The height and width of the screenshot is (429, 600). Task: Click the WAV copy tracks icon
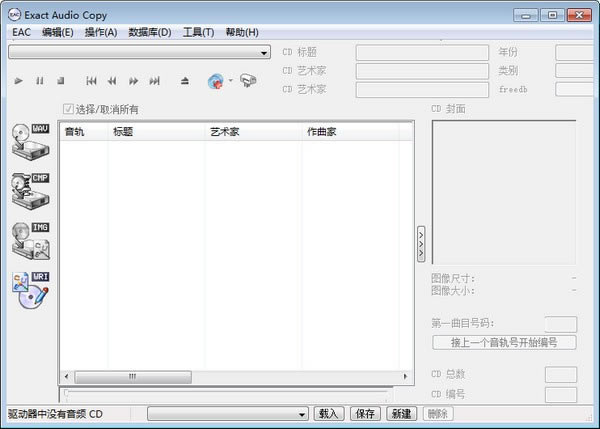30,141
